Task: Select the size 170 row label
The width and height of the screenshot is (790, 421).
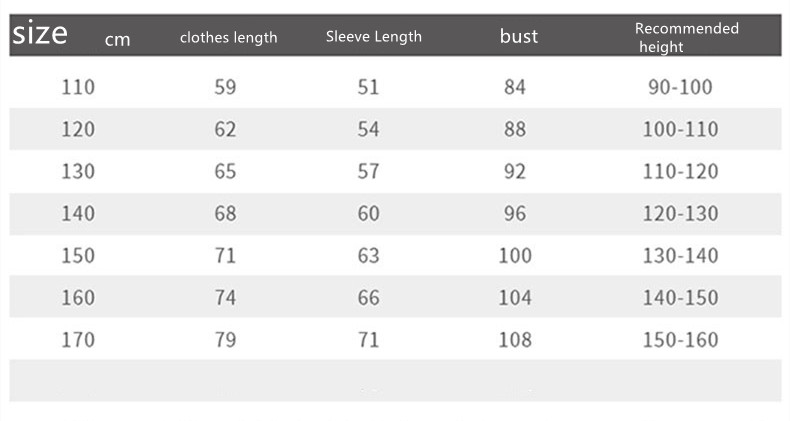Action: pos(78,340)
